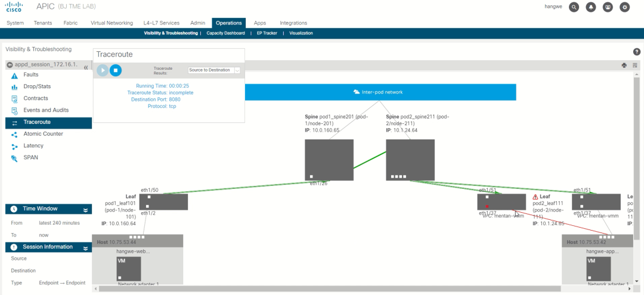Select the pod1_spine201 node box
Viewport: 644px width, 295px height.
(x=329, y=160)
